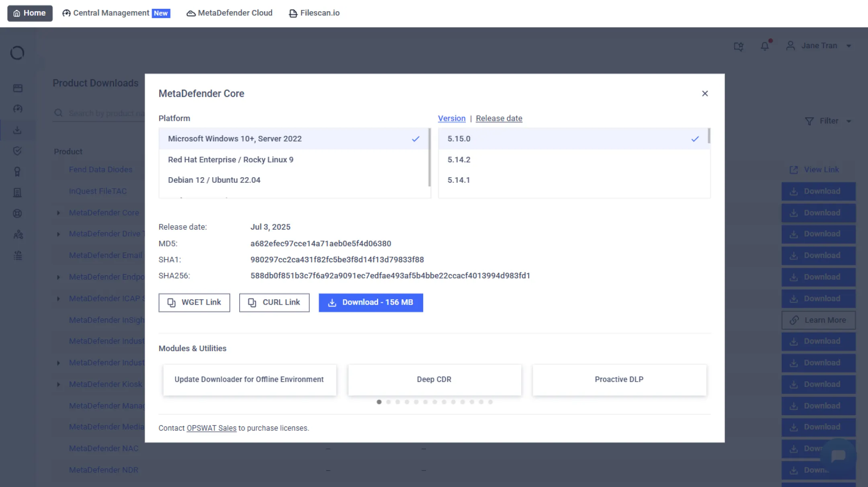Image resolution: width=868 pixels, height=487 pixels.
Task: Open the downloads icon in left sidebar
Action: tap(17, 130)
